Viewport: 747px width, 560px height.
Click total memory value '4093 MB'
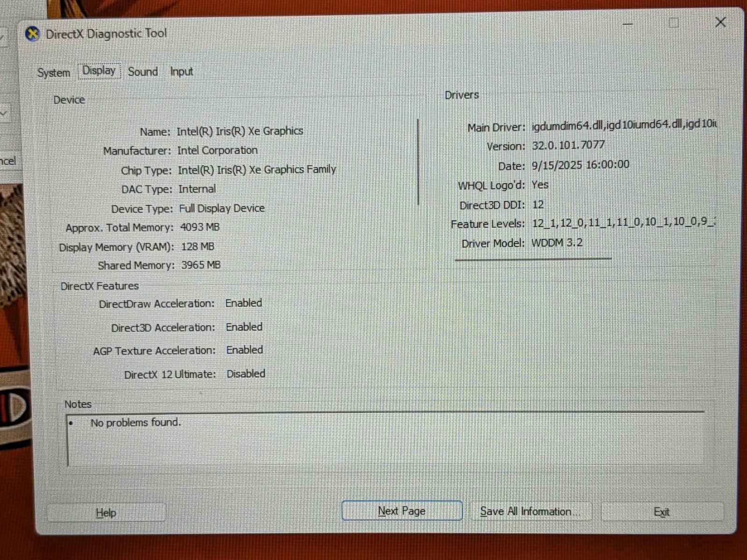(x=200, y=227)
